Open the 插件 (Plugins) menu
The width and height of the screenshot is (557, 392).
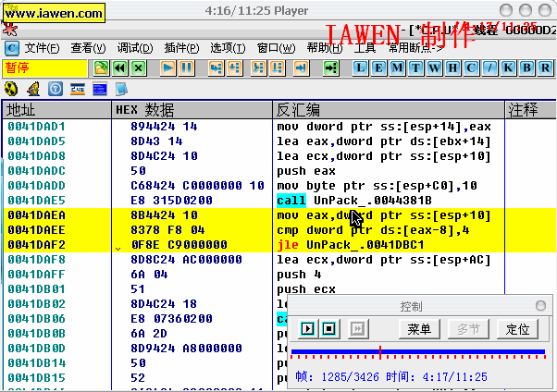(182, 48)
